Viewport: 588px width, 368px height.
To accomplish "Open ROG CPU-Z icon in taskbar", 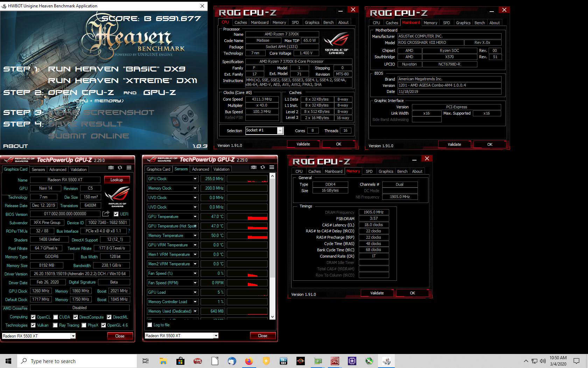I will [335, 361].
